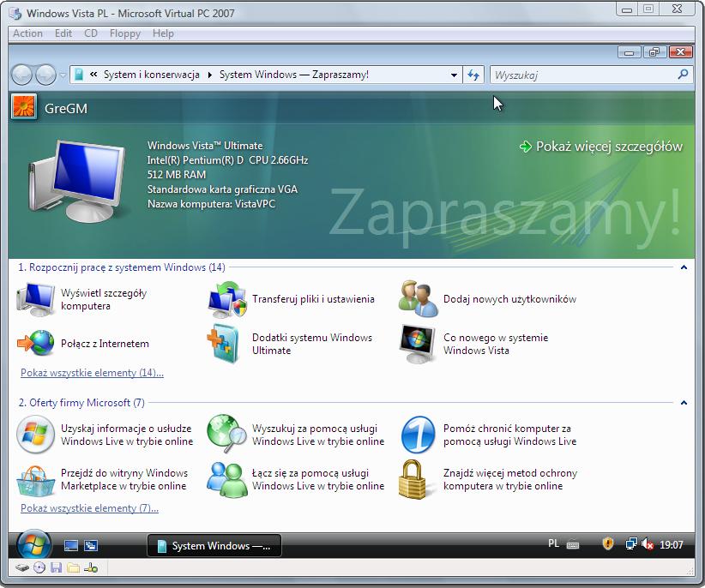Click Virtual PC floppy disk status icon
705x588 pixels.
pos(57,568)
